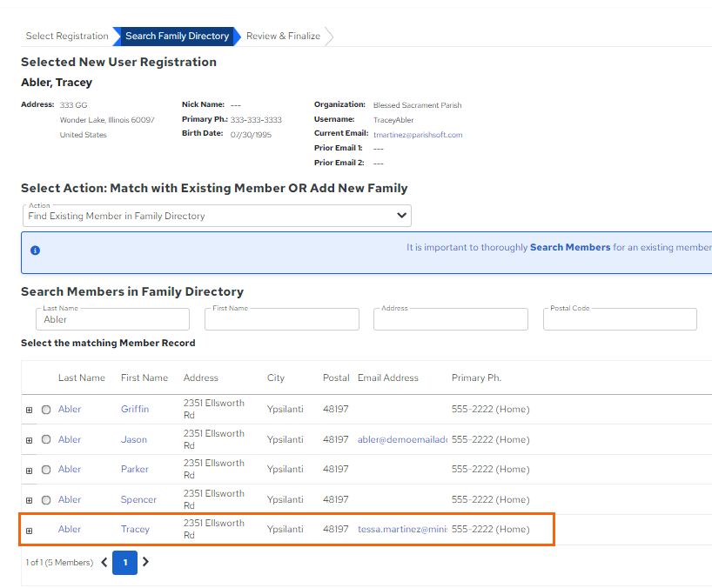Image resolution: width=712 pixels, height=588 pixels.
Task: Click the phone 555-2222 (Home) in Parker's row
Action: point(490,469)
